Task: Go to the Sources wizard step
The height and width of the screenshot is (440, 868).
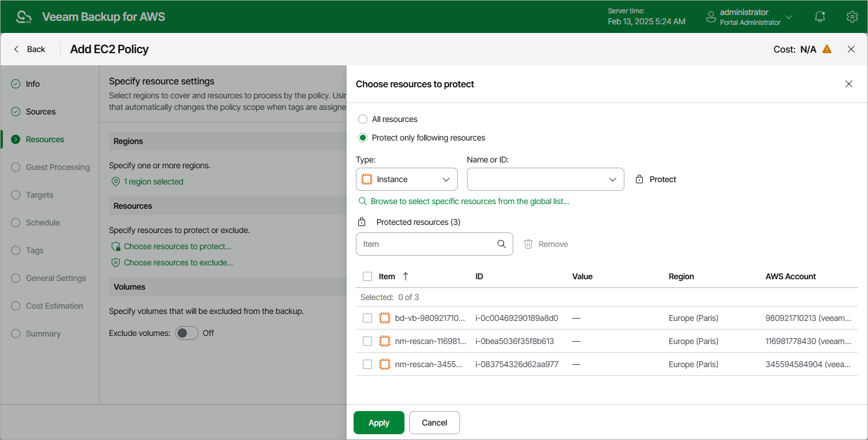Action: 41,112
